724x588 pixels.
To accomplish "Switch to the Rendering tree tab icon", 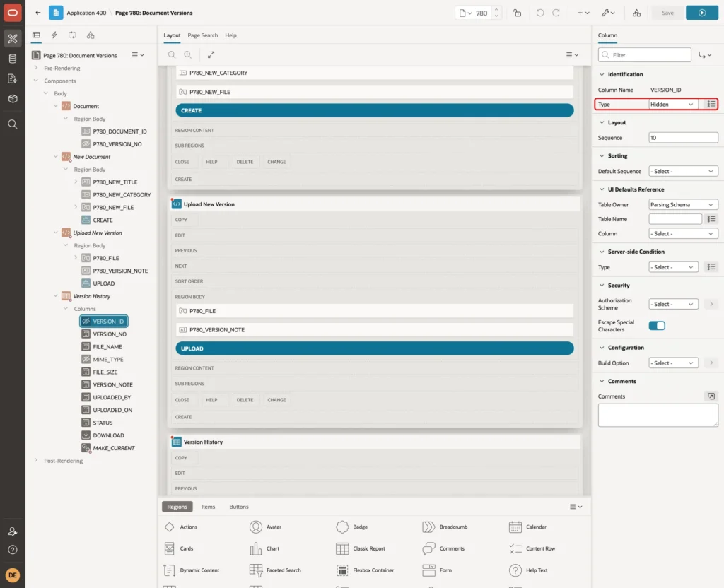I will coord(36,35).
